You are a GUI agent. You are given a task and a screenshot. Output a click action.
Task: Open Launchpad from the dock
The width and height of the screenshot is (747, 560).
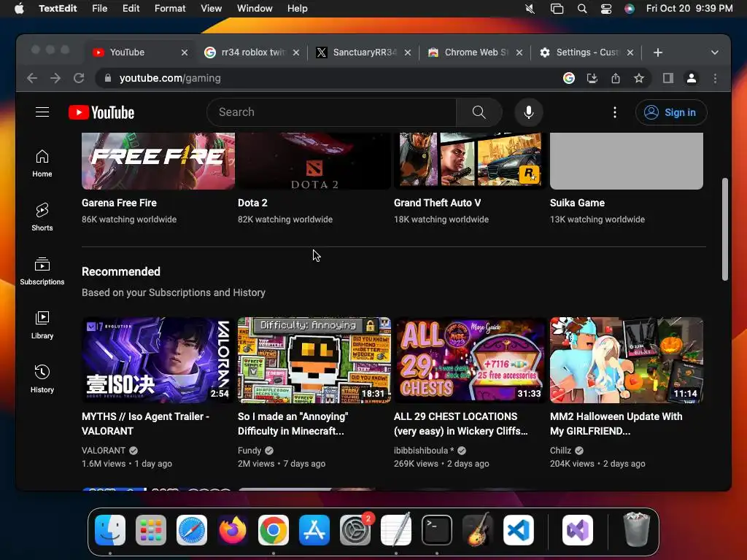151,529
